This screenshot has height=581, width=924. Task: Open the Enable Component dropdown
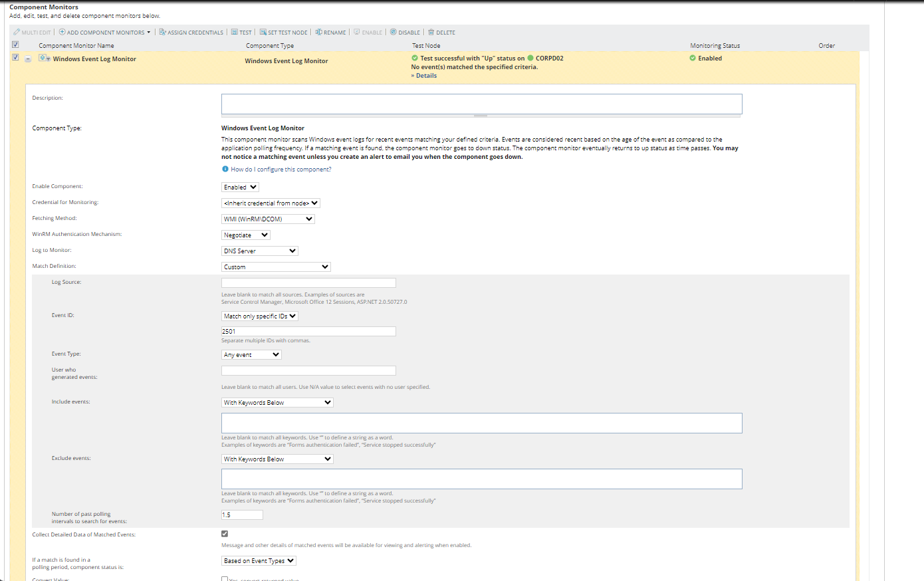click(x=240, y=187)
